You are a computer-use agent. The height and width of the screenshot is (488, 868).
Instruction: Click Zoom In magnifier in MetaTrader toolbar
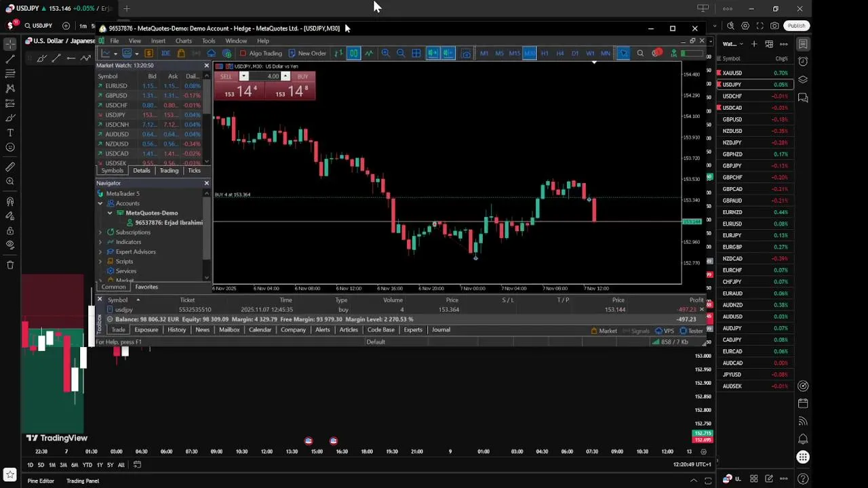tap(385, 53)
